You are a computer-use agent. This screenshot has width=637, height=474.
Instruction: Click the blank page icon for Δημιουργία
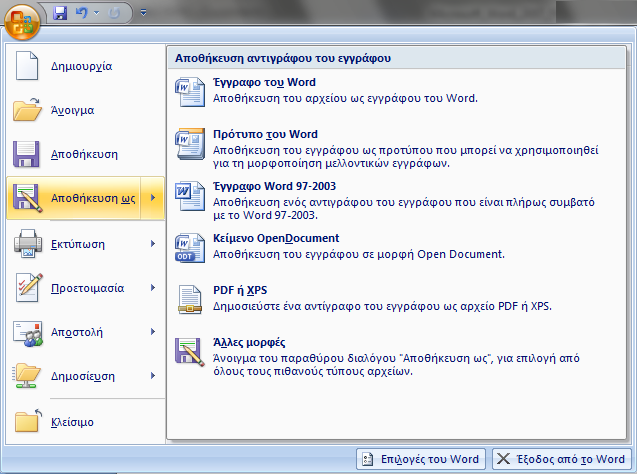tap(27, 65)
